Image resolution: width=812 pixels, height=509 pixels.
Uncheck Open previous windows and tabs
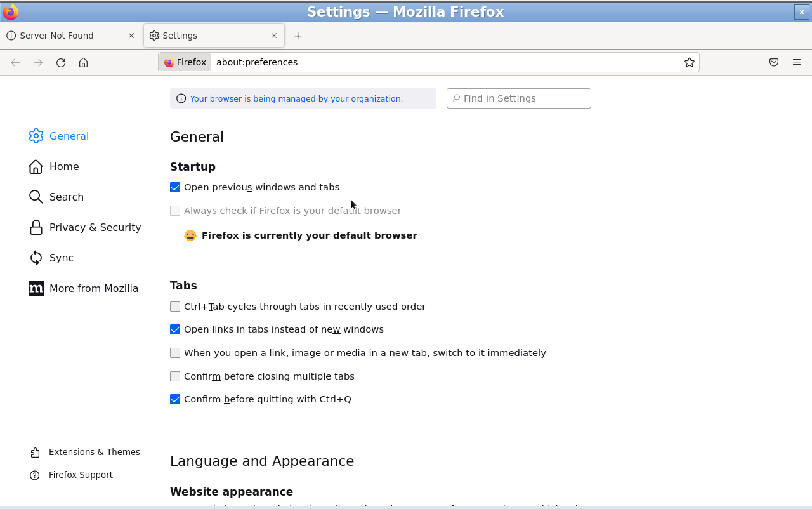(x=175, y=187)
